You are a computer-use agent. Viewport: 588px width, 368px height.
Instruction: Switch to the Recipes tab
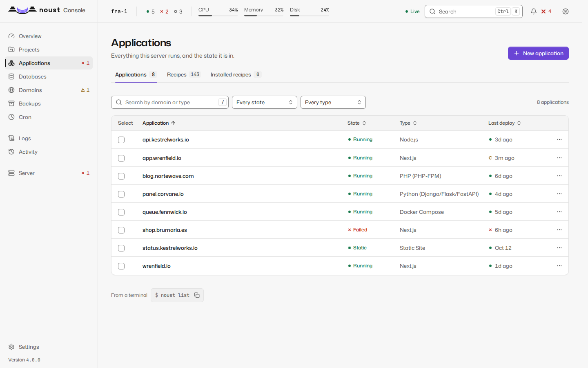point(183,74)
